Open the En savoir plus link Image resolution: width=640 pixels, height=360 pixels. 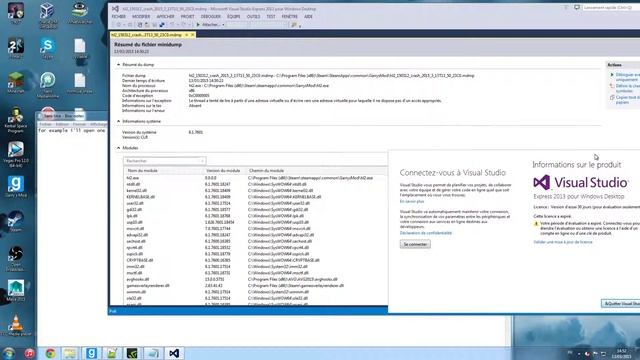click(x=412, y=201)
